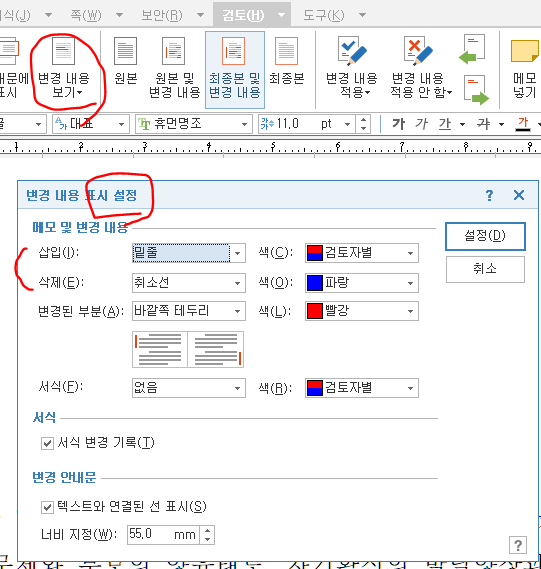Open the 쪽(W) menu

86,15
